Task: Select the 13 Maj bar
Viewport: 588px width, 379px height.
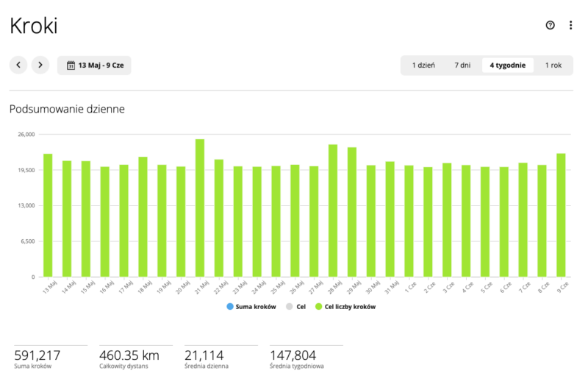Action: [48, 215]
